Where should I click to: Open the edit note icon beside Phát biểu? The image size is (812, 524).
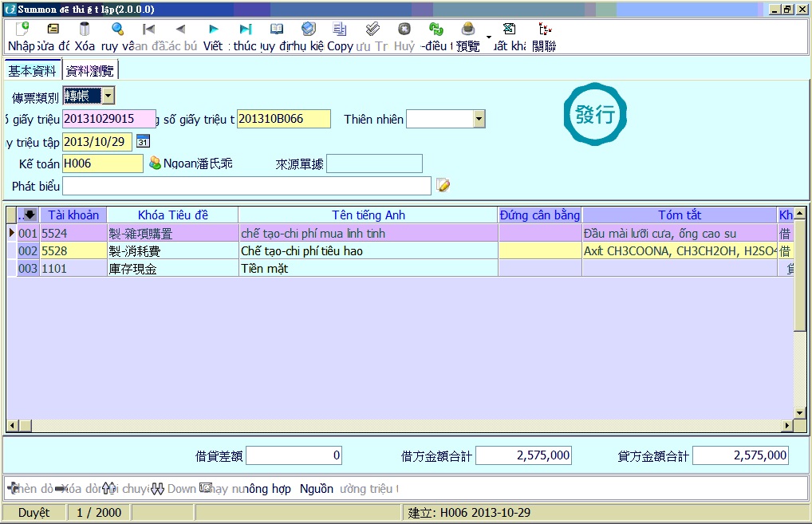[x=443, y=186]
